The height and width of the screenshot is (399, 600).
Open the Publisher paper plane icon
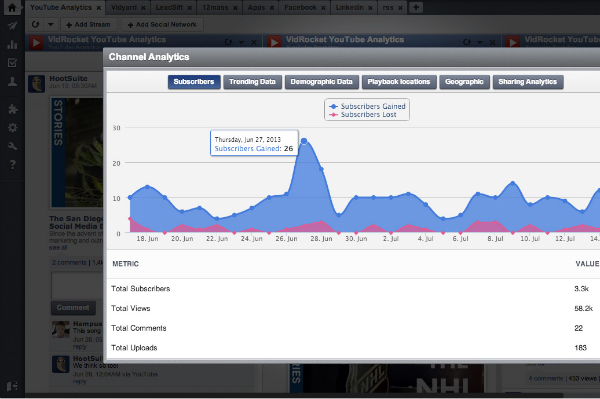[x=12, y=26]
